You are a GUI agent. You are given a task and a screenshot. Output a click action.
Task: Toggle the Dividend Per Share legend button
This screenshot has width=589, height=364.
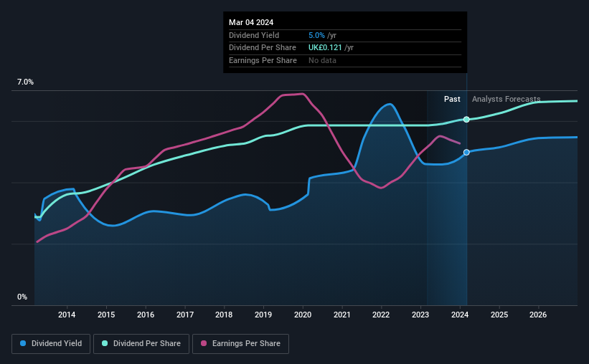tap(141, 343)
